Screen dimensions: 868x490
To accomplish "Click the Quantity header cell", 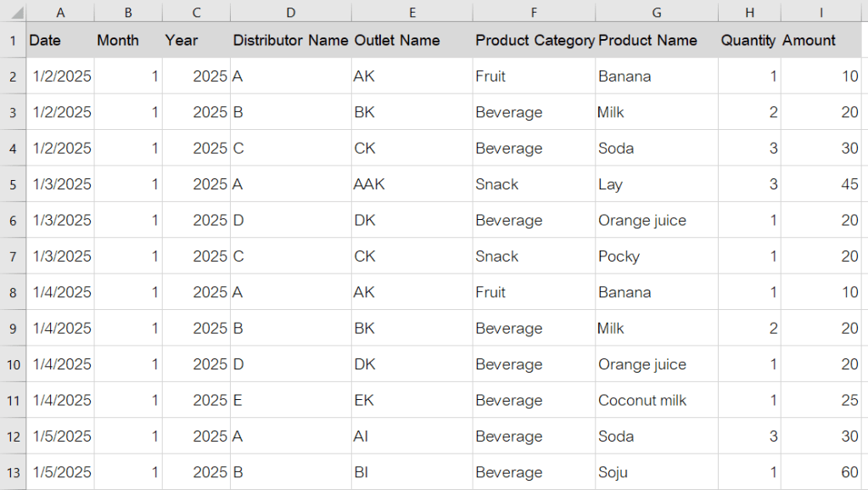I will coord(749,40).
